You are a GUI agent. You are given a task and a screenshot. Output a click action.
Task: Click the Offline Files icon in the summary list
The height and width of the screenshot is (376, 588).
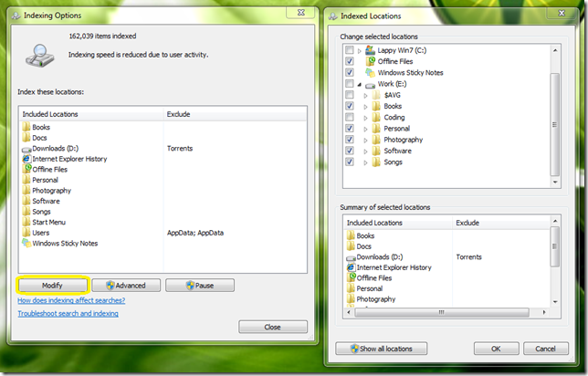352,277
